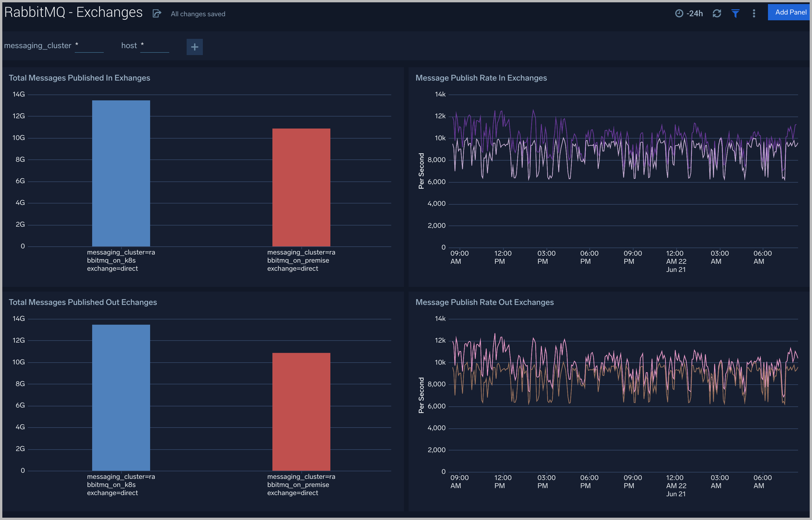Viewport: 812px width, 520px height.
Task: Open the three-dot dashboard options menu
Action: click(754, 13)
